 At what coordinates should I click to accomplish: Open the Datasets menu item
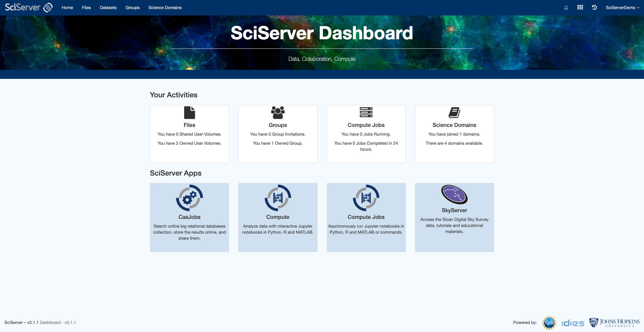108,8
